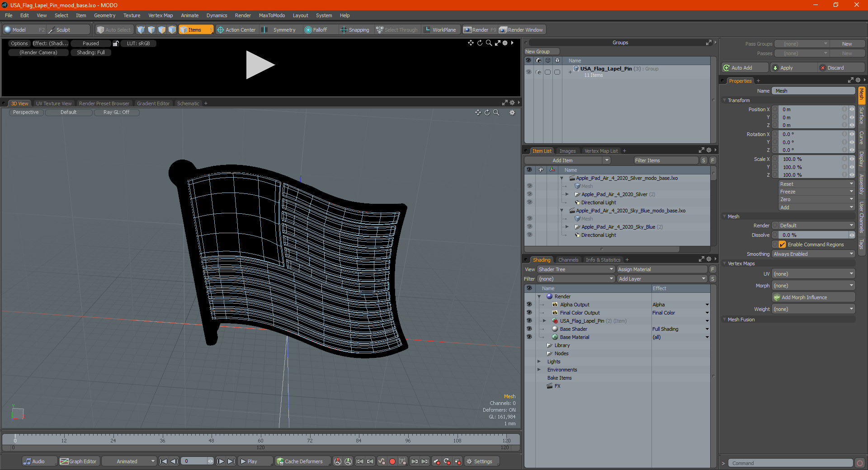This screenshot has width=868, height=470.
Task: Select Edges selection mode icon
Action: click(151, 30)
